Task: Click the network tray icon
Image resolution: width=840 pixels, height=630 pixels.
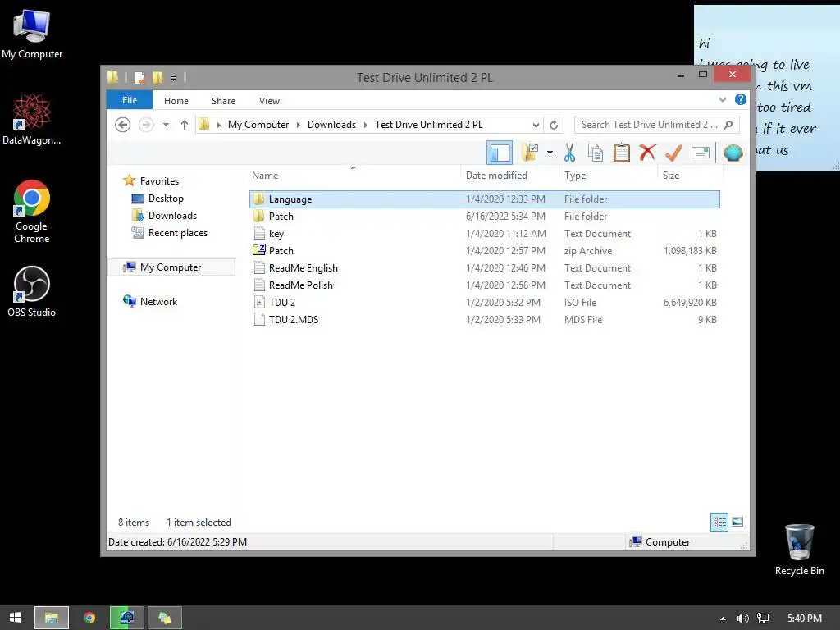Action: click(x=763, y=619)
